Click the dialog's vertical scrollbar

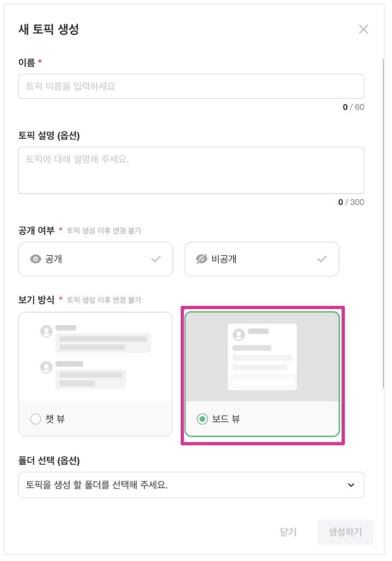pos(383,223)
